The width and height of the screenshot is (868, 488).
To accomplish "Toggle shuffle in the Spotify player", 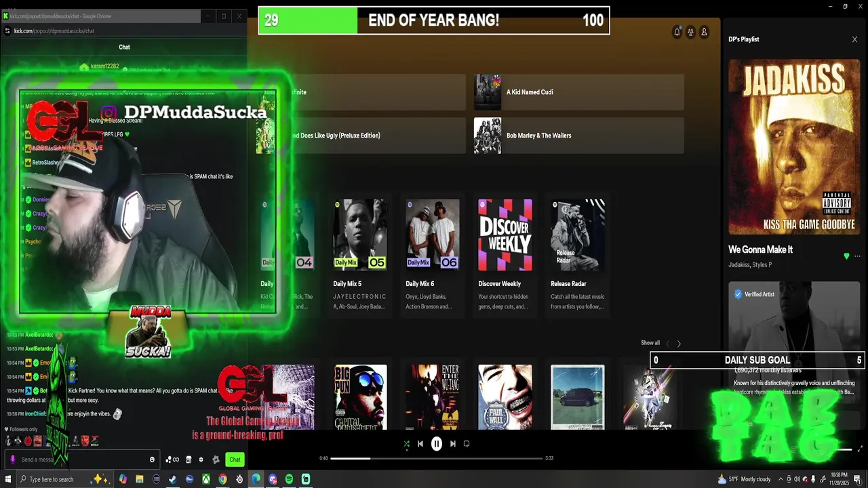I will click(406, 444).
